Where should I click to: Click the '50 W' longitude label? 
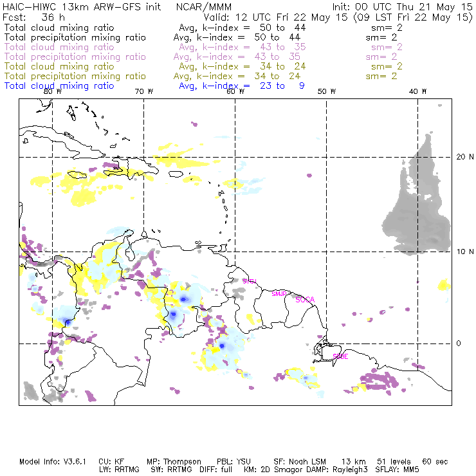327,92
